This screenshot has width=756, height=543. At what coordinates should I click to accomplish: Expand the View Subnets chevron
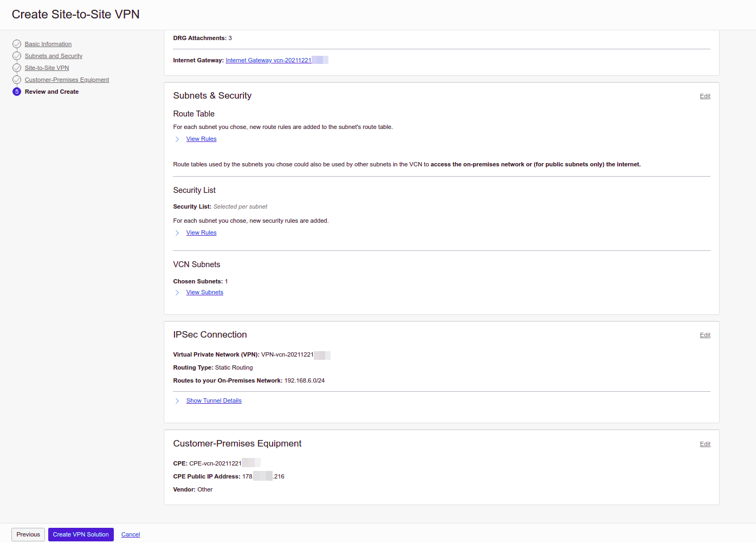tap(177, 293)
